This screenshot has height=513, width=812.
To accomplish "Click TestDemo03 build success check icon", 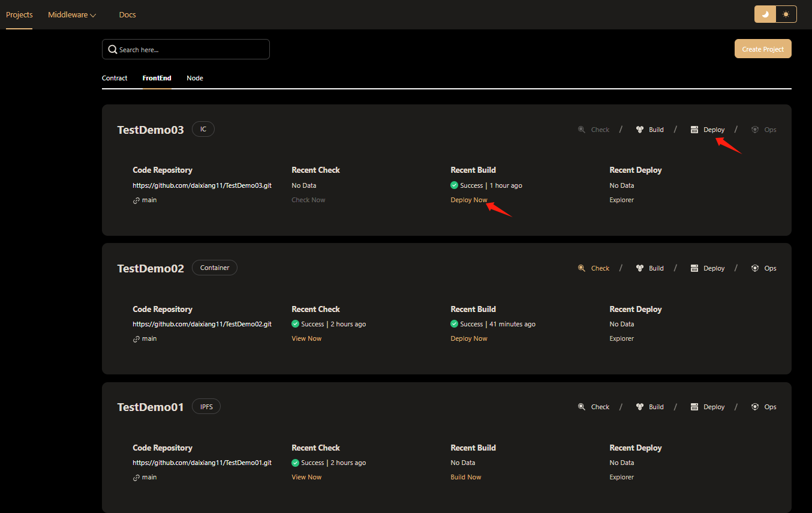I will click(x=455, y=185).
